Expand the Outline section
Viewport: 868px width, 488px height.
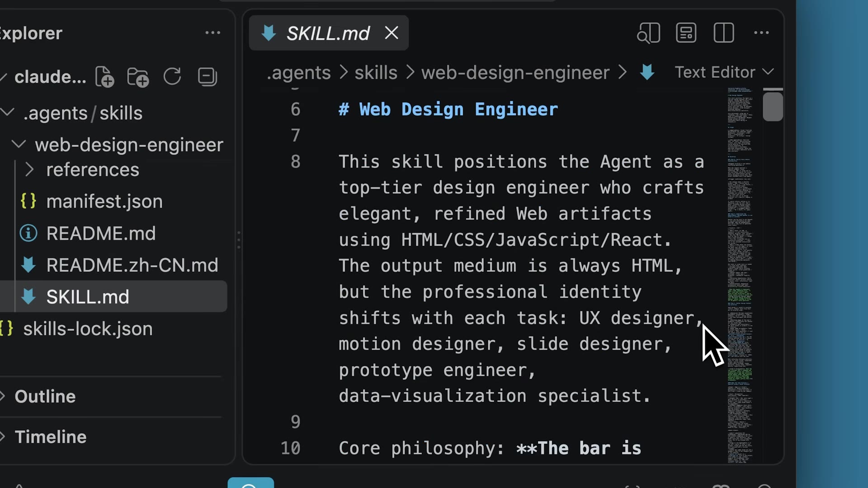pyautogui.click(x=45, y=396)
